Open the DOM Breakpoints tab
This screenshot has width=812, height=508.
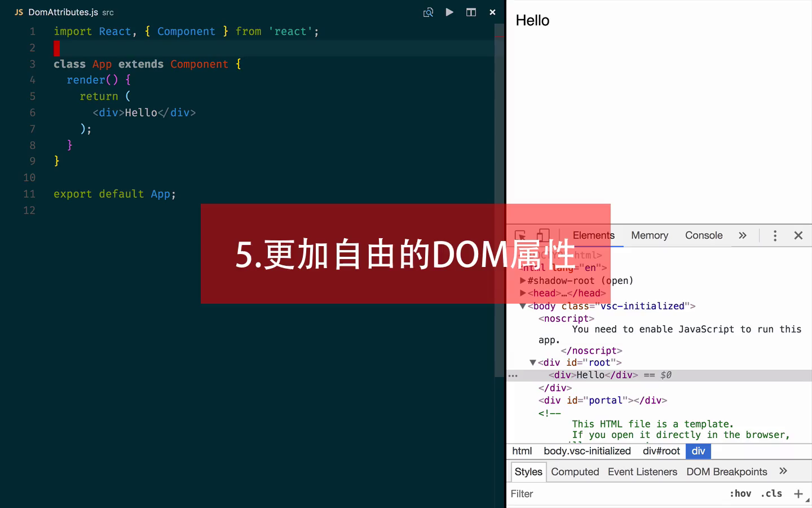click(727, 472)
